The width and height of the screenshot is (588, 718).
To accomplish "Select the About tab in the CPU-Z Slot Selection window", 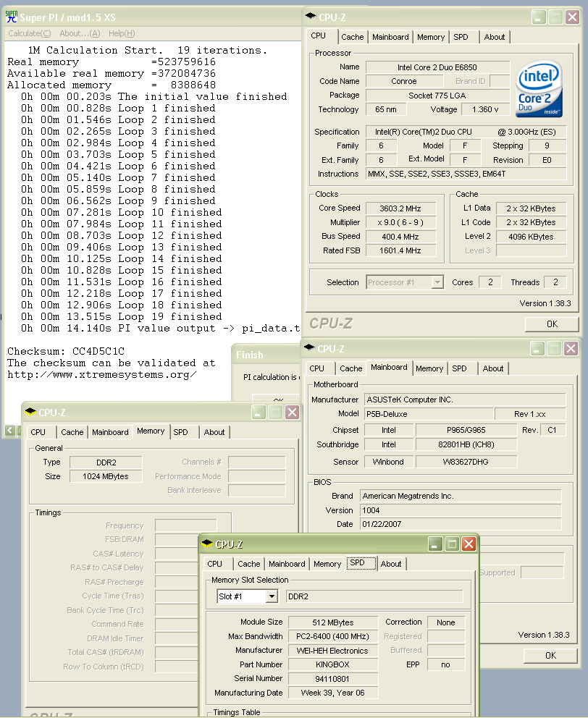I will click(x=391, y=564).
